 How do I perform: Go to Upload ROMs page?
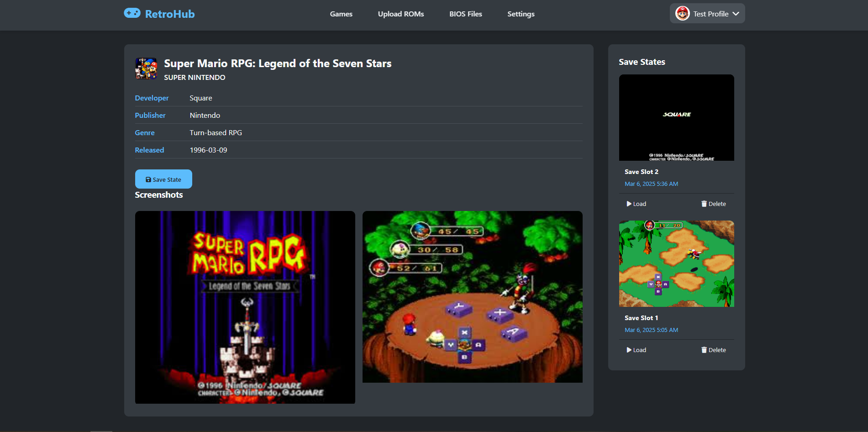[x=400, y=14]
